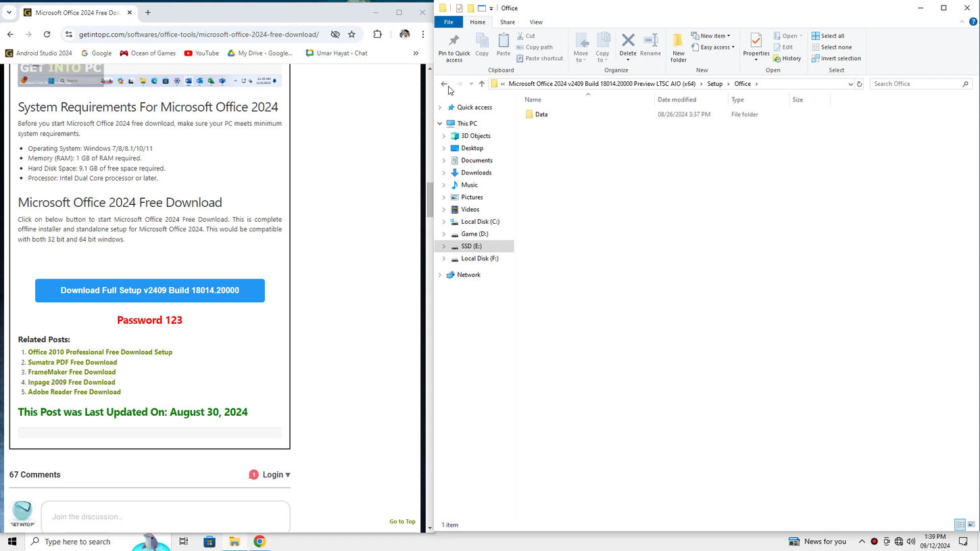The width and height of the screenshot is (980, 551).
Task: Switch to the Home ribbon tab
Action: click(478, 22)
